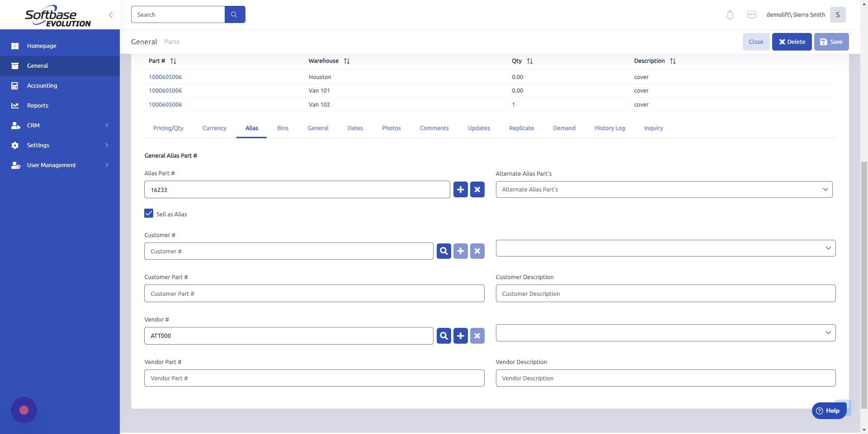Screen dimensions: 868x434
Task: Open Alternate Alias Part's dropdown
Action: pos(664,189)
